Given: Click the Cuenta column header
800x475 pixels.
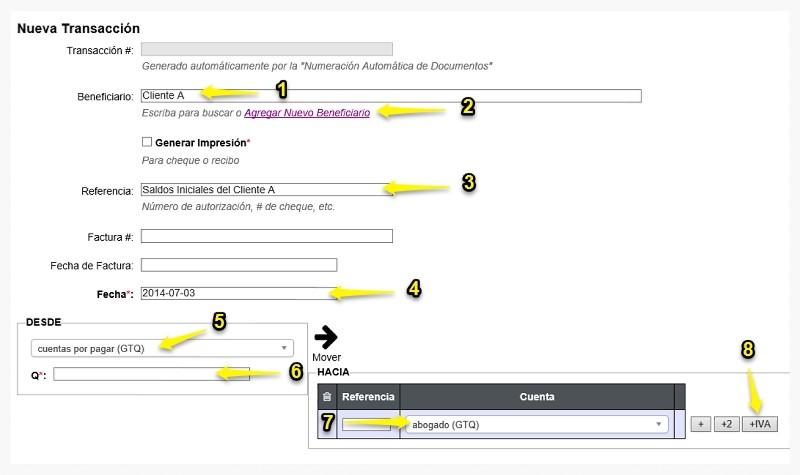Looking at the screenshot, I should coord(537,396).
